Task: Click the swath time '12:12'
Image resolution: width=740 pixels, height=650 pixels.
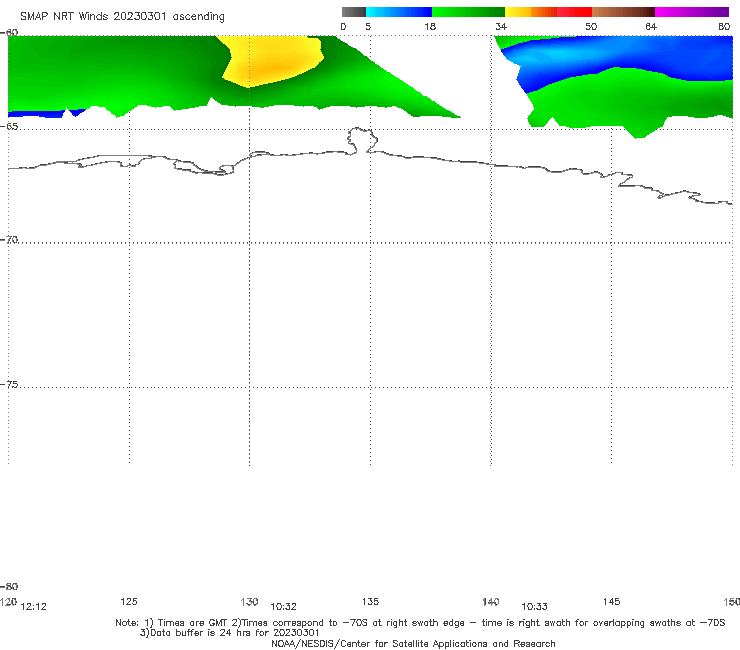Action: pyautogui.click(x=34, y=607)
